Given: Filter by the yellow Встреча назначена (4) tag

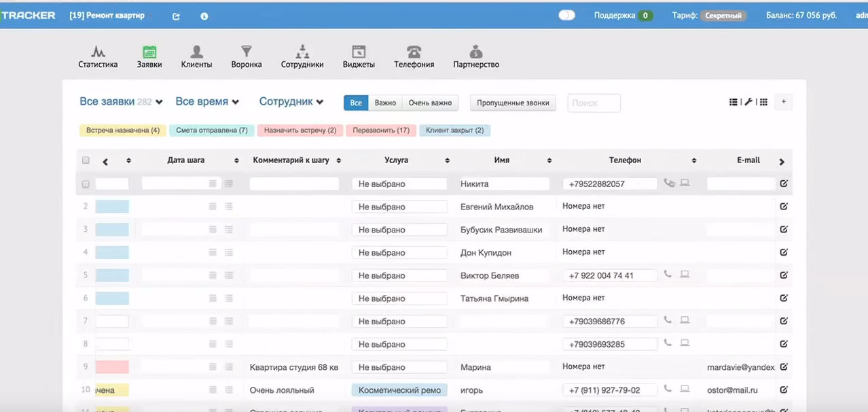Looking at the screenshot, I should (122, 130).
